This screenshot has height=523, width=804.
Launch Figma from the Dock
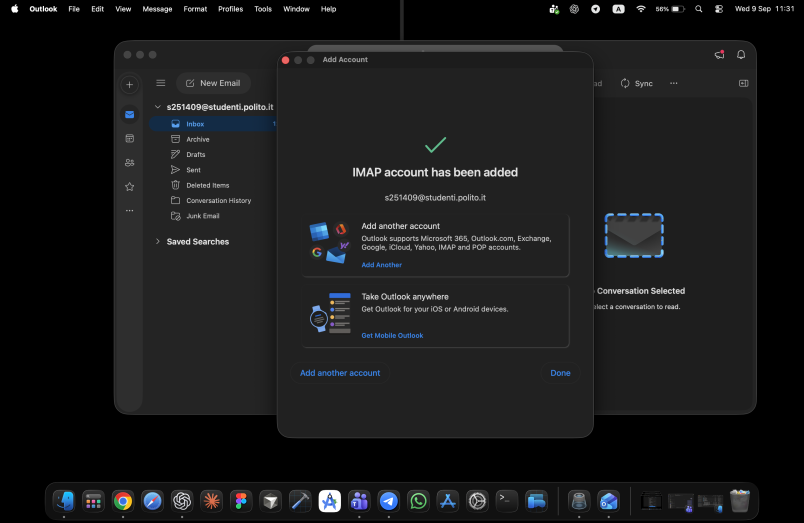[241, 501]
